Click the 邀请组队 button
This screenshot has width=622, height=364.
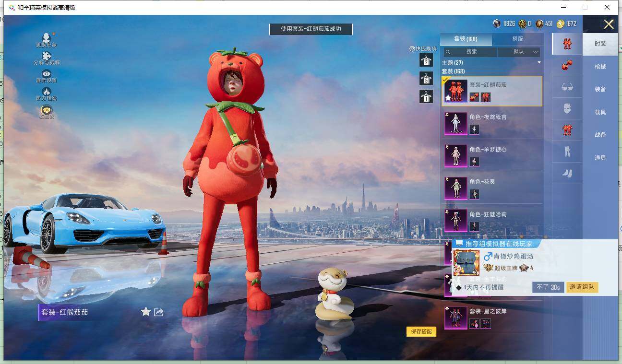[x=582, y=287]
